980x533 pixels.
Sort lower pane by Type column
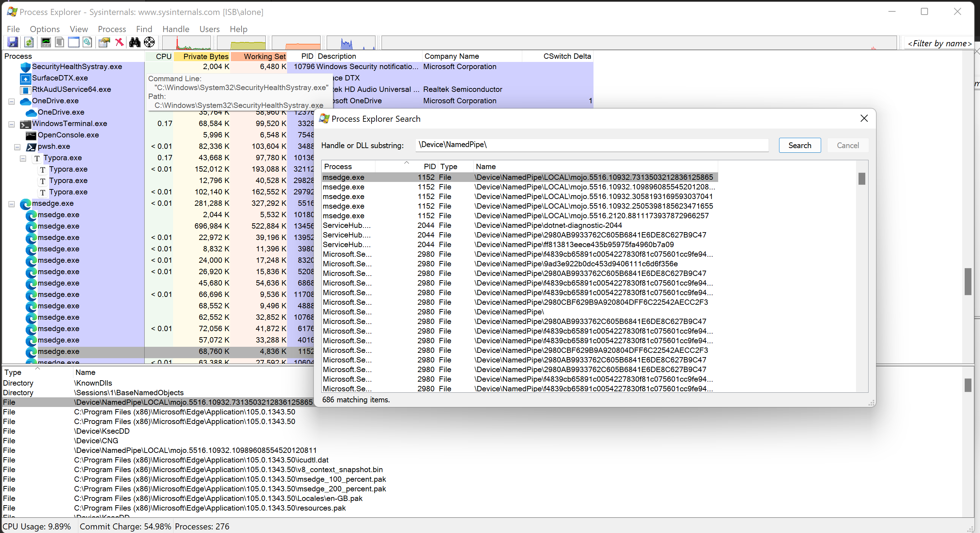(37, 372)
